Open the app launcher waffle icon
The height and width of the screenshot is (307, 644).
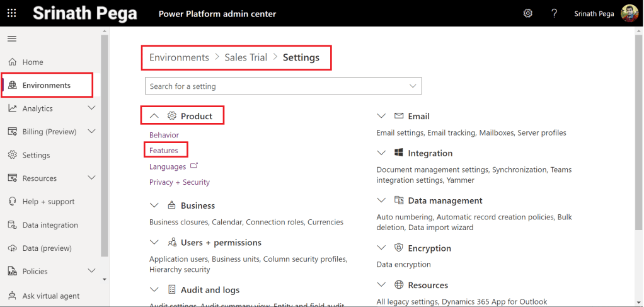tap(11, 13)
